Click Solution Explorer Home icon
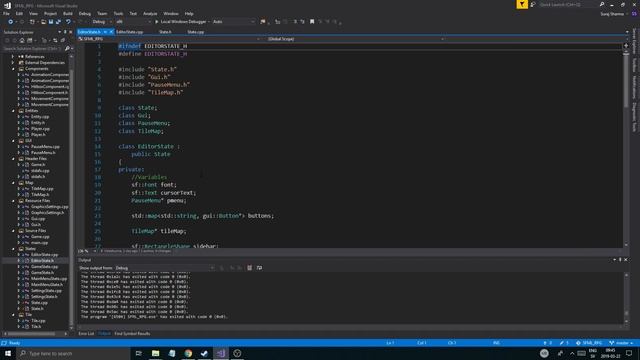Viewport: 640px width, 360px height. coord(22,40)
